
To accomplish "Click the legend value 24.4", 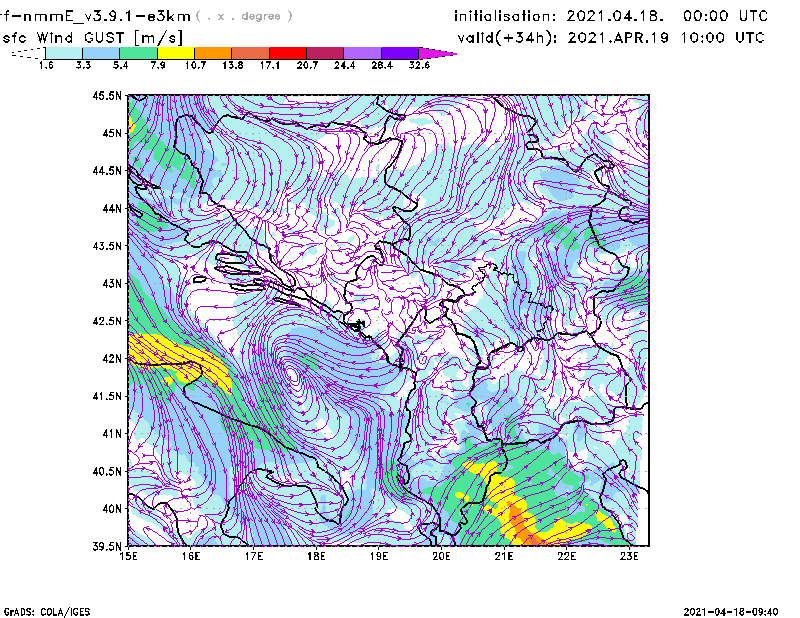I will (344, 65).
